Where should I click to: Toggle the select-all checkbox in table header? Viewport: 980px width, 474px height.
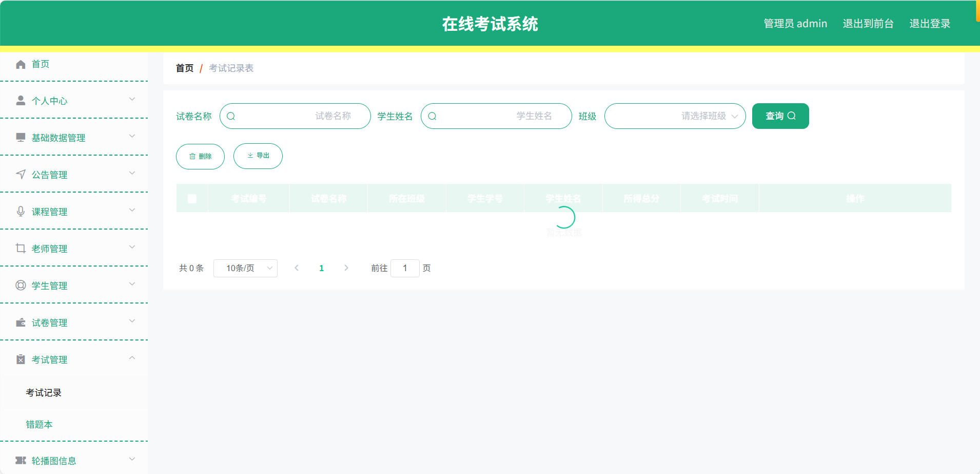coord(192,199)
